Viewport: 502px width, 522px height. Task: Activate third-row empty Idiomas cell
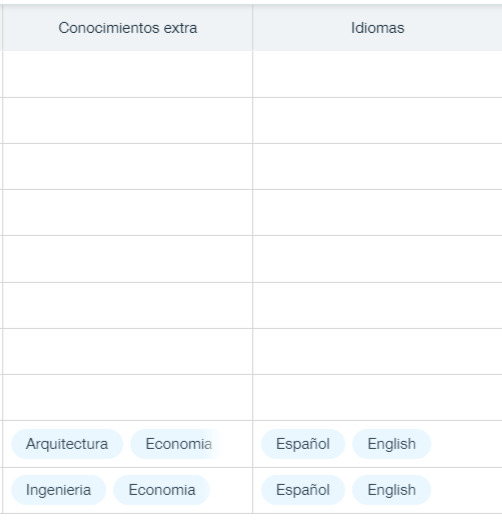pos(377,167)
